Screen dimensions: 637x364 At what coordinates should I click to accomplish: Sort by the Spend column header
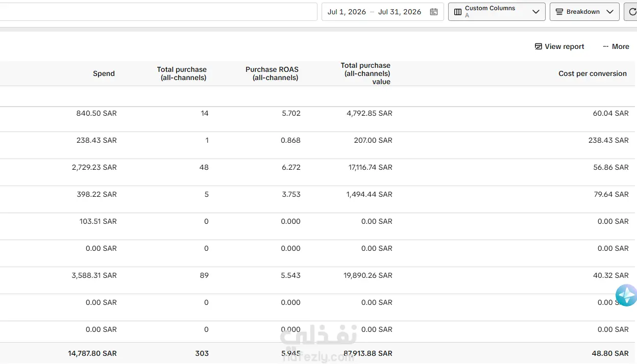click(x=104, y=73)
